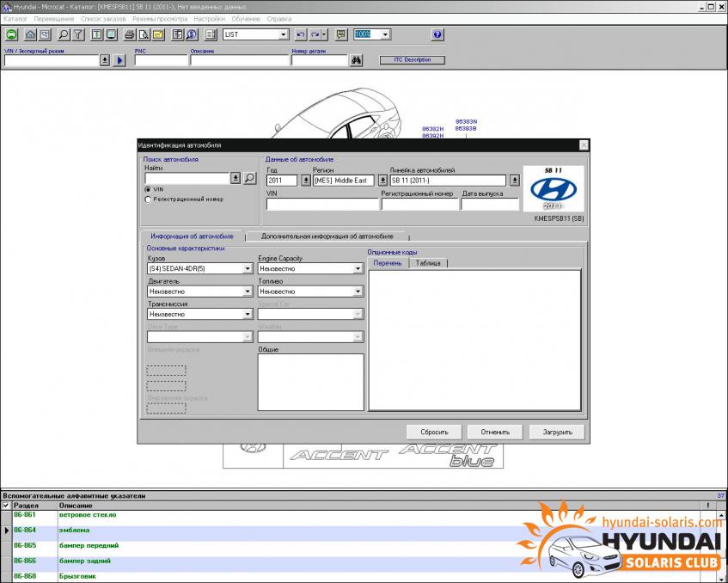728x583 pixels.
Task: Expand the Трансмиссия combo box
Action: [248, 314]
